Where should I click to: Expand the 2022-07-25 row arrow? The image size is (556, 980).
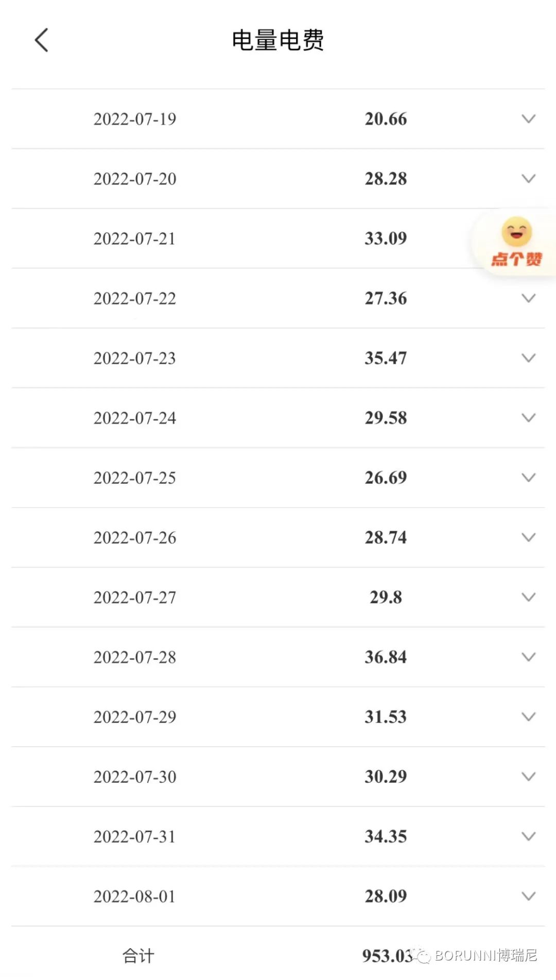(x=528, y=478)
